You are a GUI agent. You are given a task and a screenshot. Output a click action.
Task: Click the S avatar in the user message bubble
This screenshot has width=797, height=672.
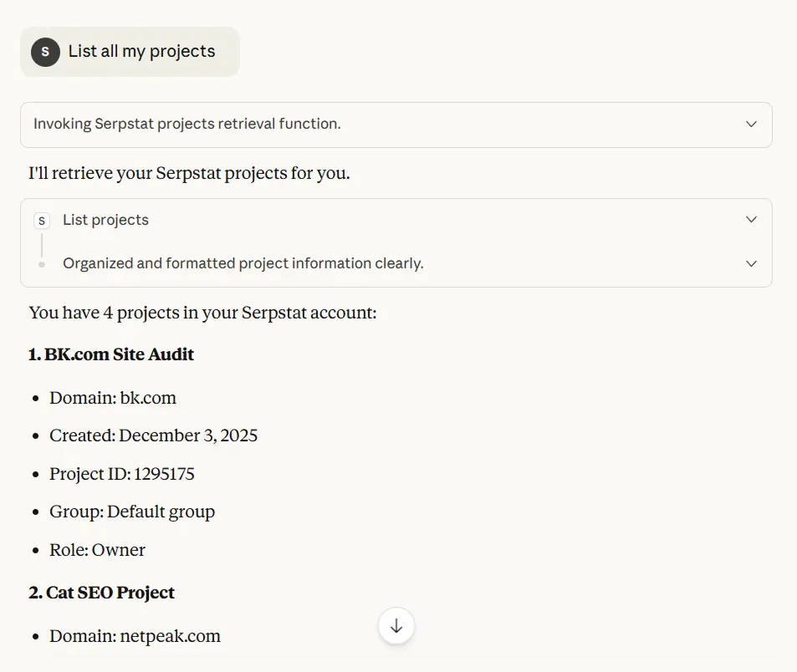44,52
